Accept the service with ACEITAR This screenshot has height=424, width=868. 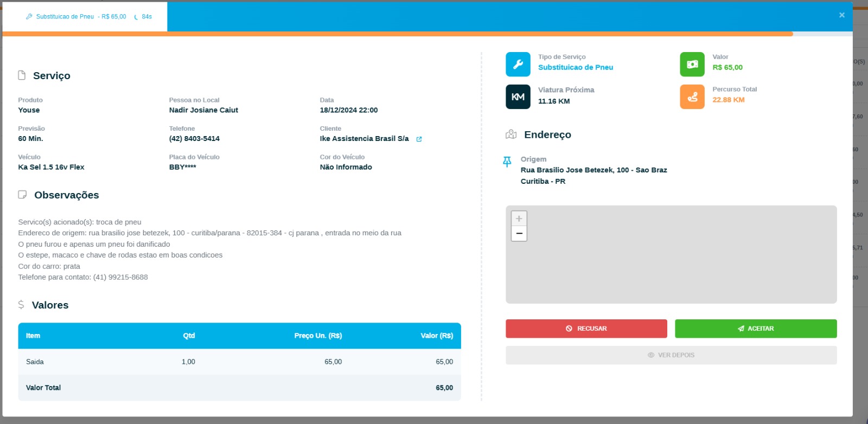756,329
